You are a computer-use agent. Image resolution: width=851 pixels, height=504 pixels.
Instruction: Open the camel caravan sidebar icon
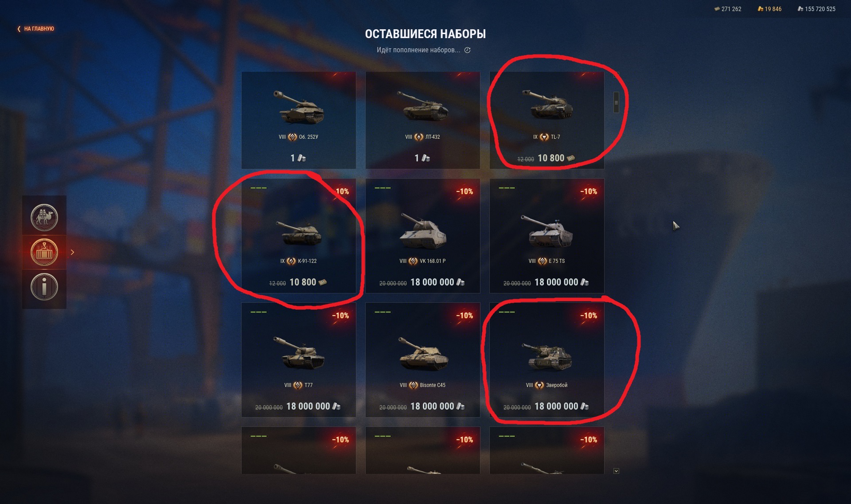44,217
